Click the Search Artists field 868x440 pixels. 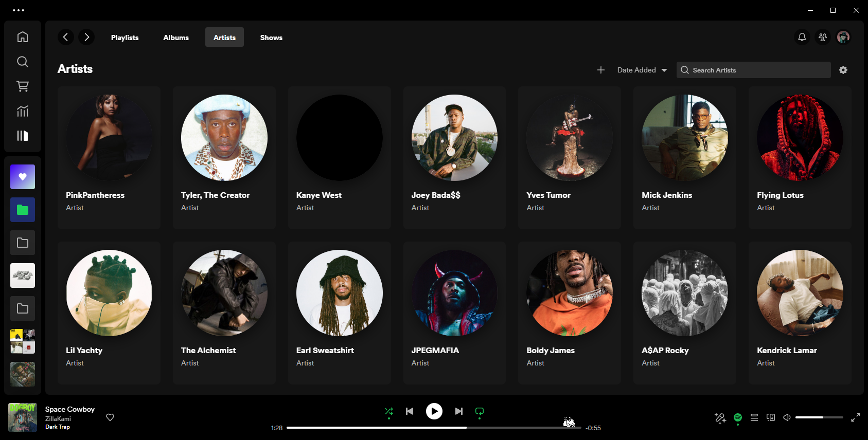[x=754, y=70]
